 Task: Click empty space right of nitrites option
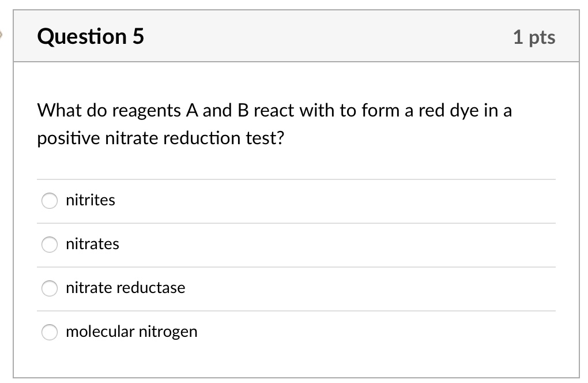[x=346, y=201]
